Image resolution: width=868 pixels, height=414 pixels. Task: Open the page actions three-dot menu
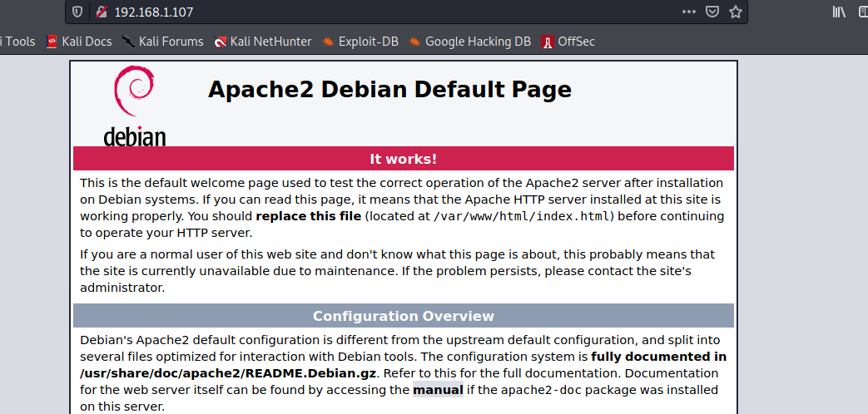click(x=688, y=12)
